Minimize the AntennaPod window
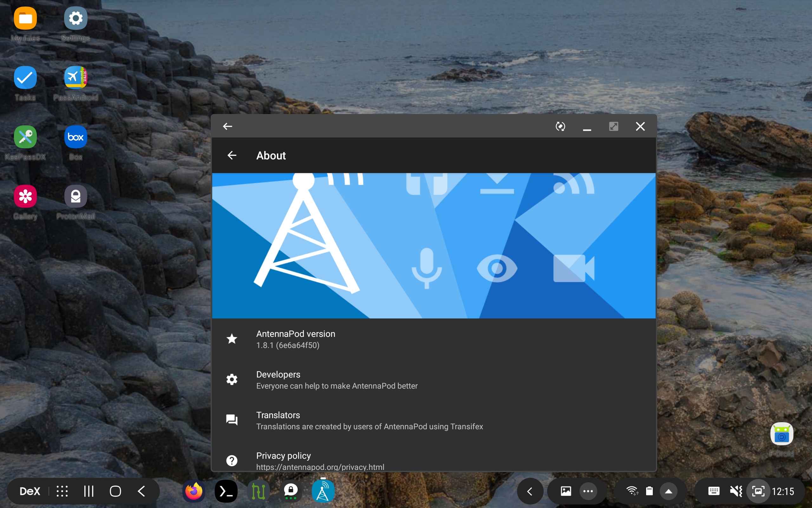 click(x=587, y=129)
